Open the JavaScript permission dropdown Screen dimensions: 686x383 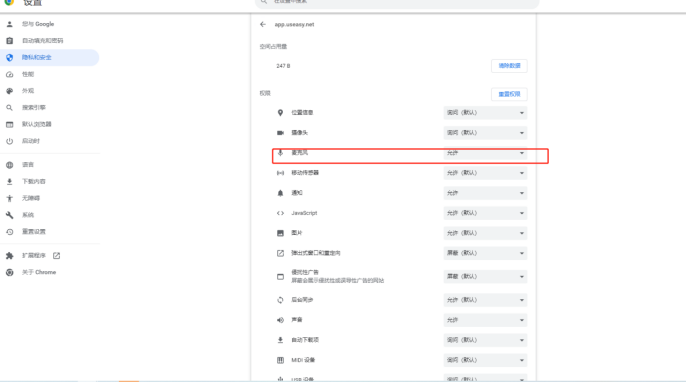pos(485,213)
